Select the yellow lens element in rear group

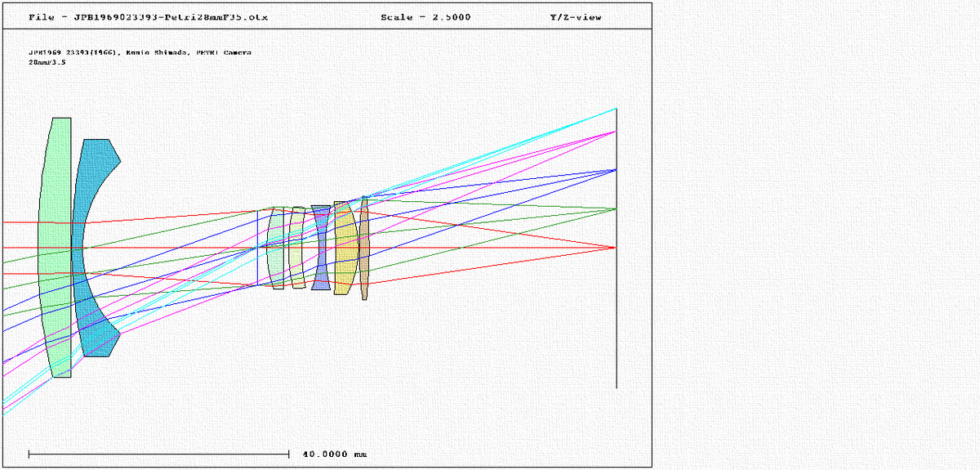coord(345,248)
